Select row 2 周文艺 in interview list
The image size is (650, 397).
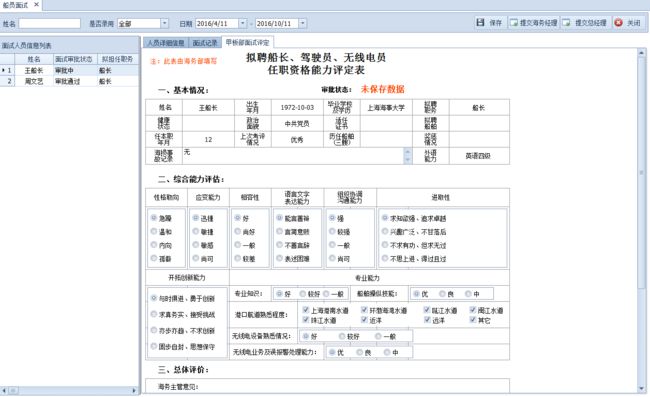[70, 81]
